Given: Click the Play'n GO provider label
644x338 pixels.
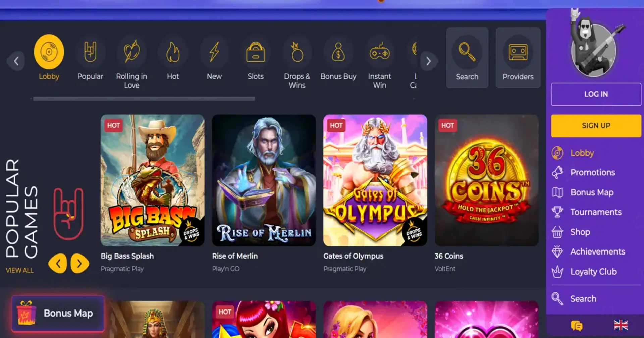Looking at the screenshot, I should (226, 269).
